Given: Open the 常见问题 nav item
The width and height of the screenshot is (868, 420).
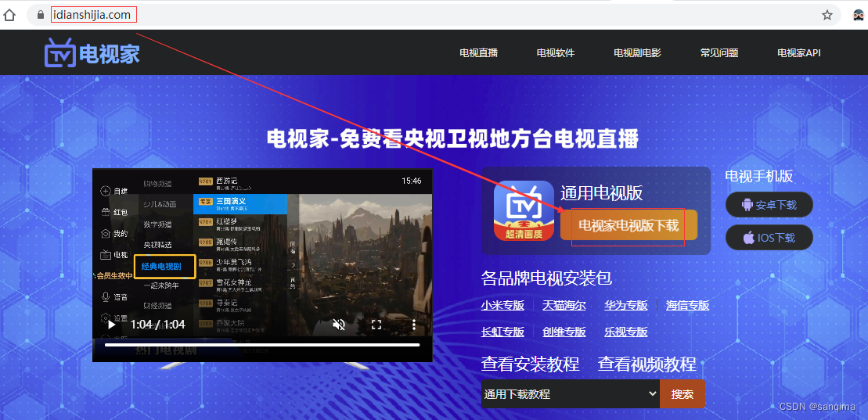Looking at the screenshot, I should pyautogui.click(x=719, y=53).
